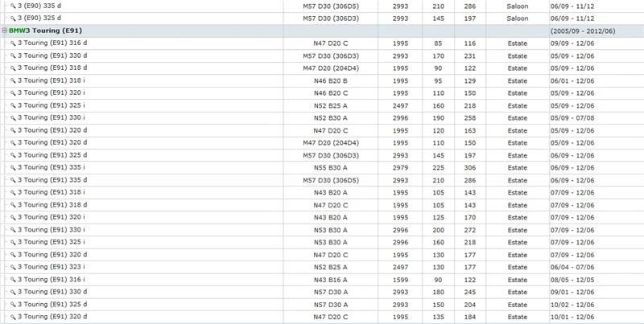
Task: Click magnifier for Touring 320 d 163 hp
Action: tap(13, 130)
